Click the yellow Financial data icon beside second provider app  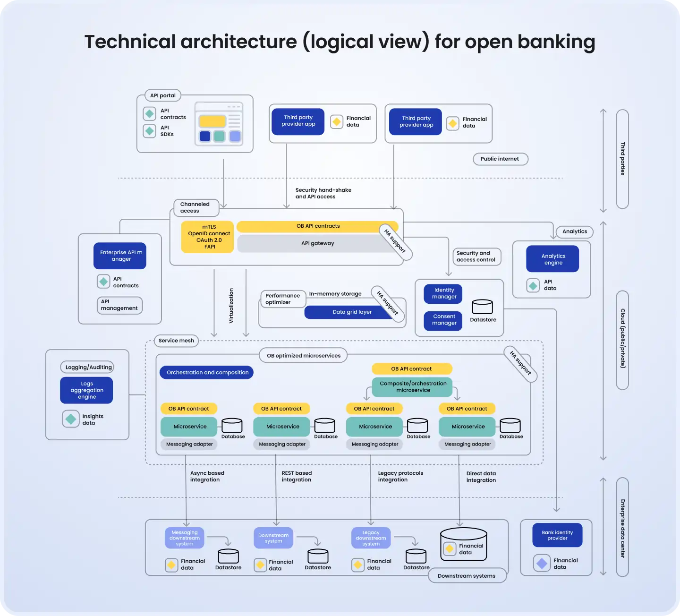click(452, 123)
